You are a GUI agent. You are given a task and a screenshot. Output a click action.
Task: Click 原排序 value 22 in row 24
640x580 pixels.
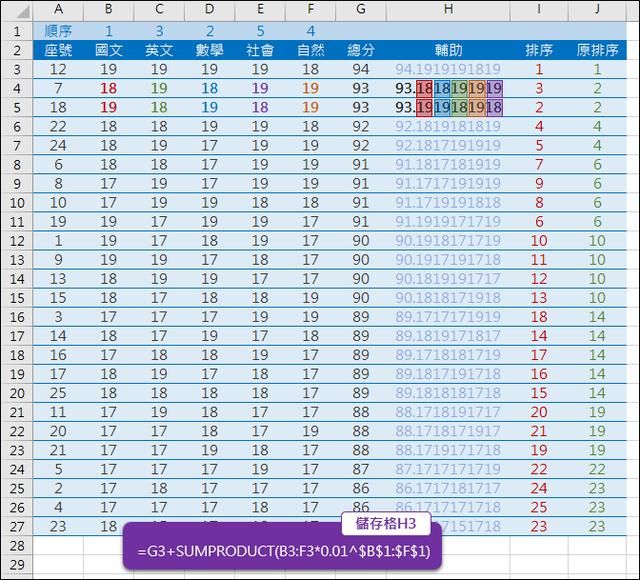pos(597,469)
